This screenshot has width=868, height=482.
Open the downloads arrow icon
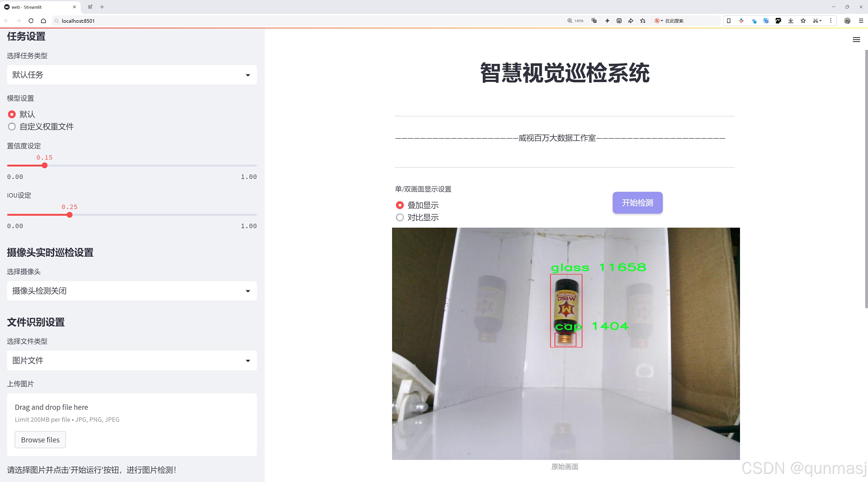791,20
